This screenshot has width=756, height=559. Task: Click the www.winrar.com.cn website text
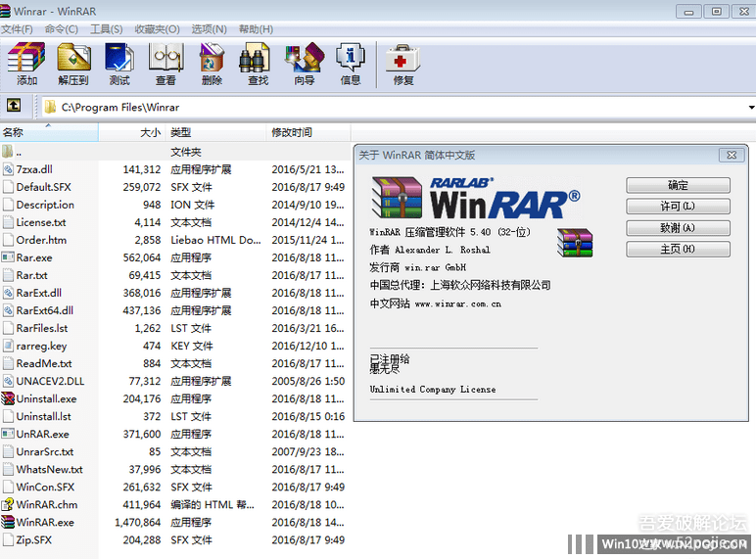coord(457,304)
